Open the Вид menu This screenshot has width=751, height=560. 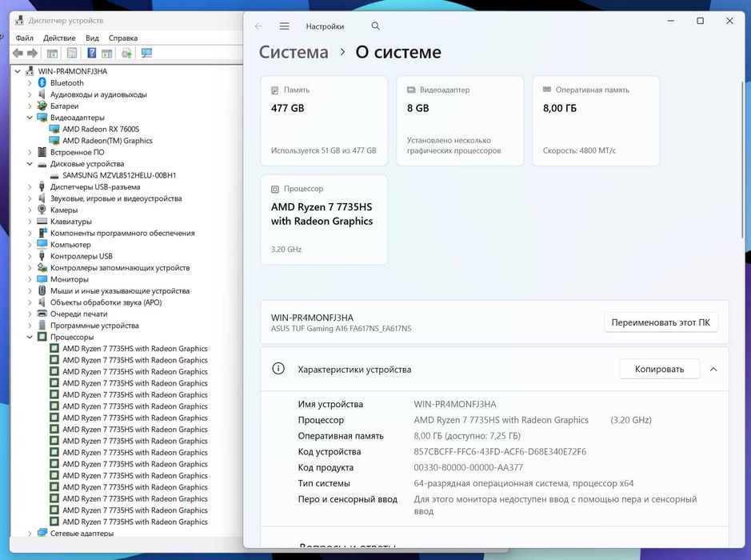[x=92, y=38]
